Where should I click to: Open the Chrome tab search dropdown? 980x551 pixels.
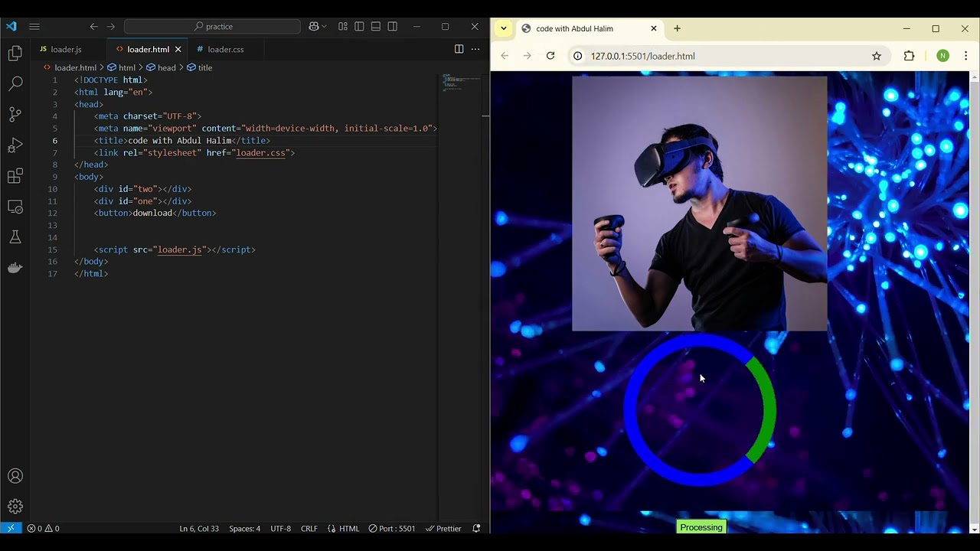point(503,28)
